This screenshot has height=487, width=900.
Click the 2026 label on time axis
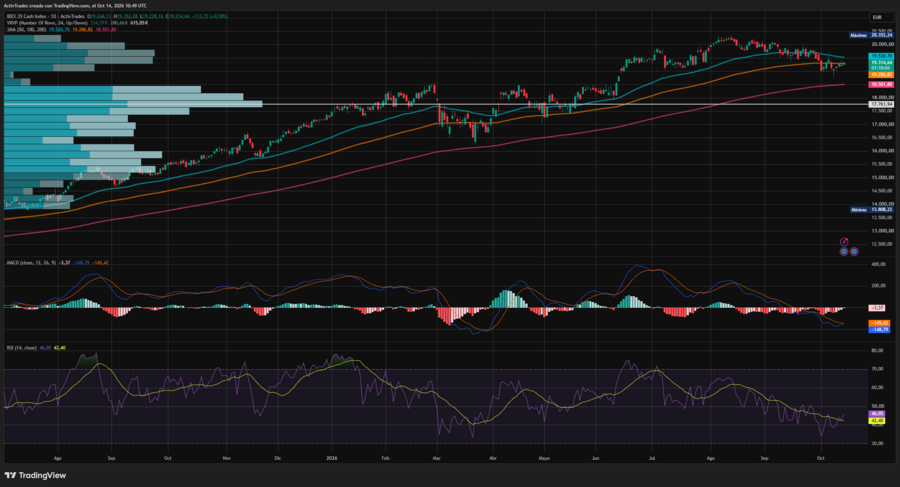(331, 458)
